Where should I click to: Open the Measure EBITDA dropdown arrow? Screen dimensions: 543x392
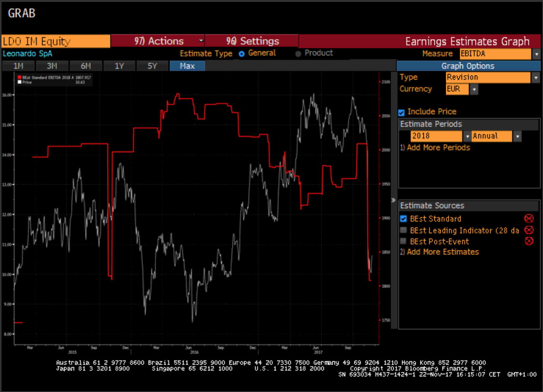pos(536,54)
